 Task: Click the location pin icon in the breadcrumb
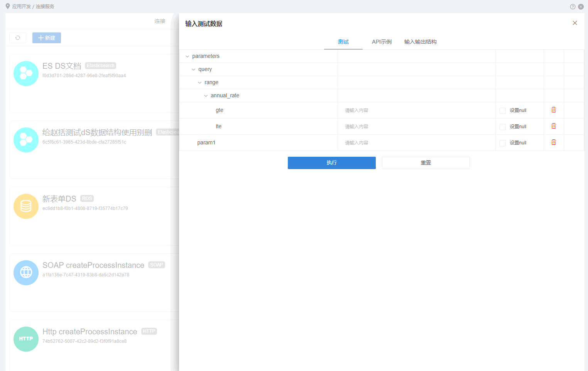coord(5,6)
